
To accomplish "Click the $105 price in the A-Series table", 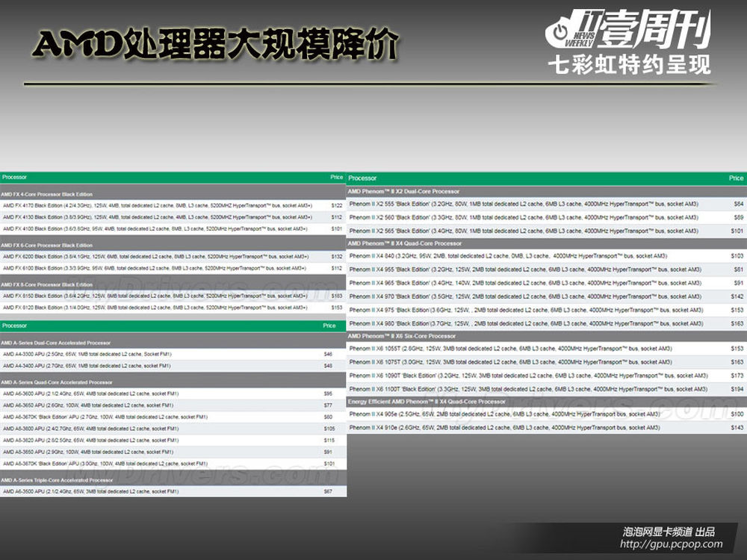I will (x=329, y=429).
